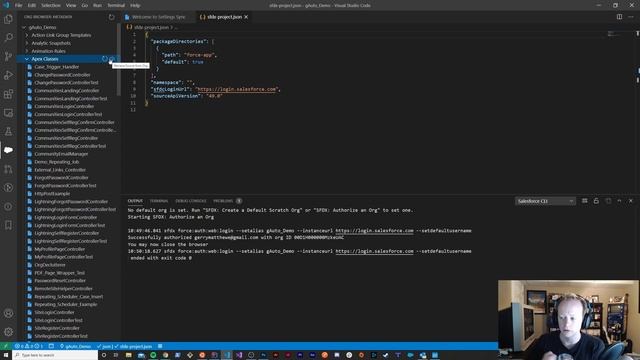The height and width of the screenshot is (360, 640).
Task: Select the CommunityEmailManager class
Action: coord(61,154)
